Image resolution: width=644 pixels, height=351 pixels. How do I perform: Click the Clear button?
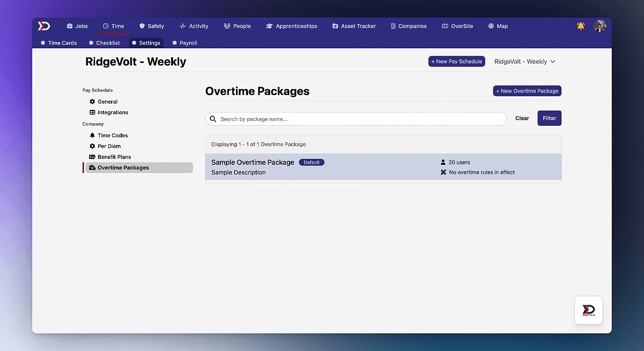(522, 118)
